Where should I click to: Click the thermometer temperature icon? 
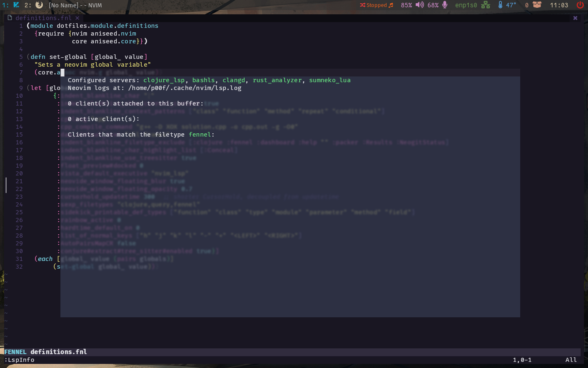500,5
